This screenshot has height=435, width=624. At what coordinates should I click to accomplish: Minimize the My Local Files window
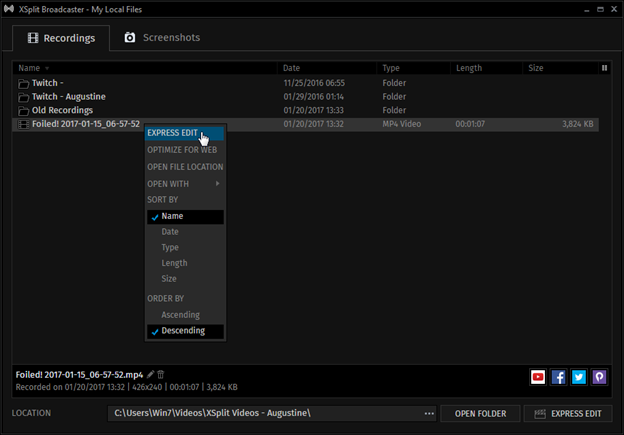pos(587,10)
